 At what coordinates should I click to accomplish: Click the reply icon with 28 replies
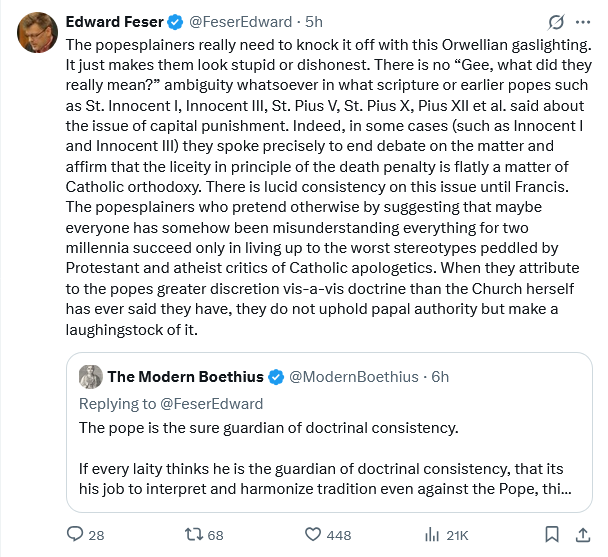click(75, 535)
